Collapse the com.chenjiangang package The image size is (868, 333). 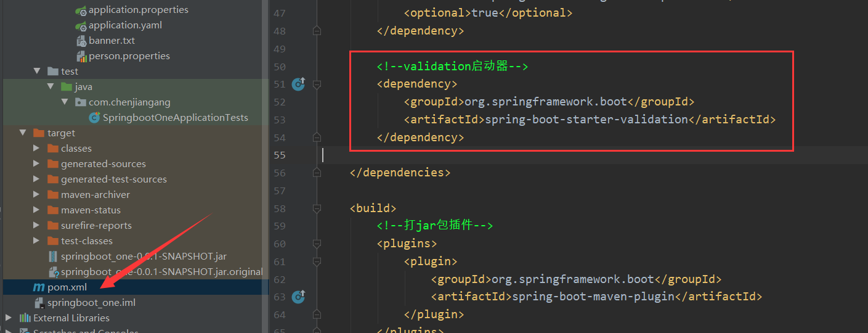[x=65, y=102]
